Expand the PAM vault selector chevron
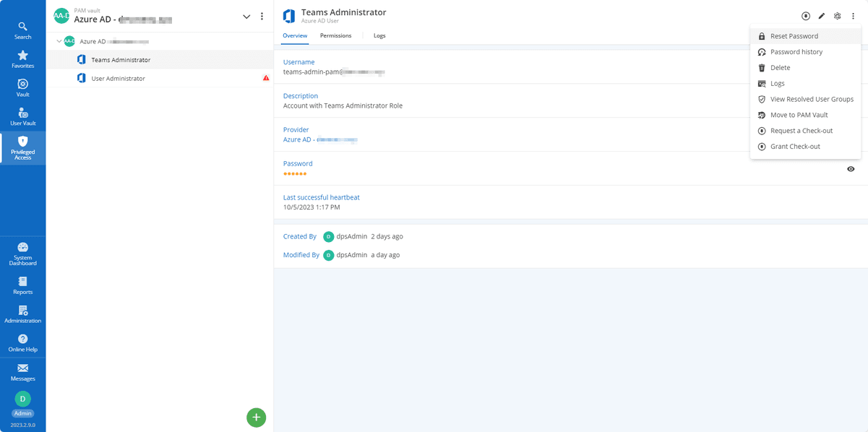 tap(246, 17)
